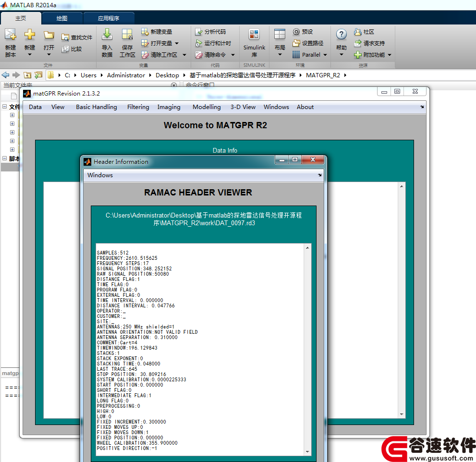476x462 pixels.
Task: Expand the 布局 dropdown arrow
Action: 280,55
